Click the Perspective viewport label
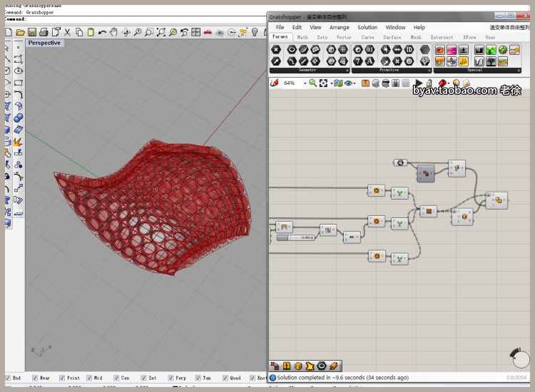Image resolution: width=535 pixels, height=392 pixels. pyautogui.click(x=44, y=43)
